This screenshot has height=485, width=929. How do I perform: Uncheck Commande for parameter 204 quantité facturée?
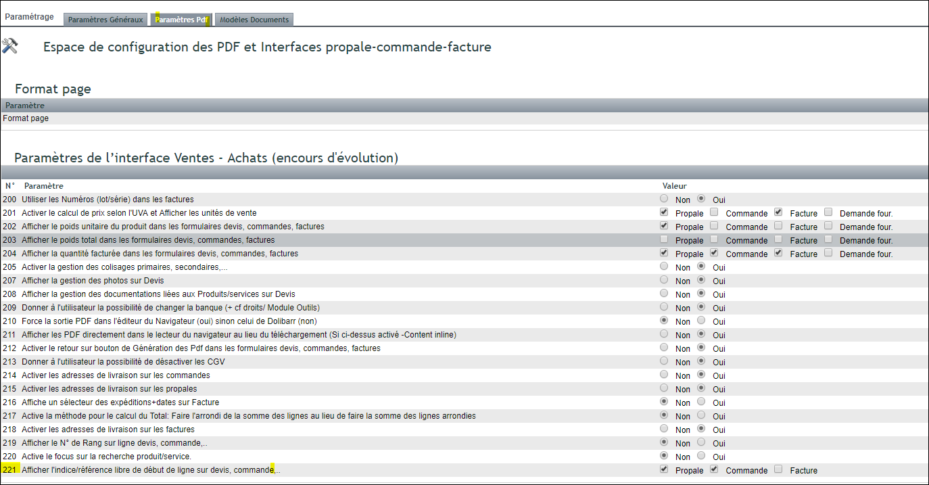click(x=714, y=253)
